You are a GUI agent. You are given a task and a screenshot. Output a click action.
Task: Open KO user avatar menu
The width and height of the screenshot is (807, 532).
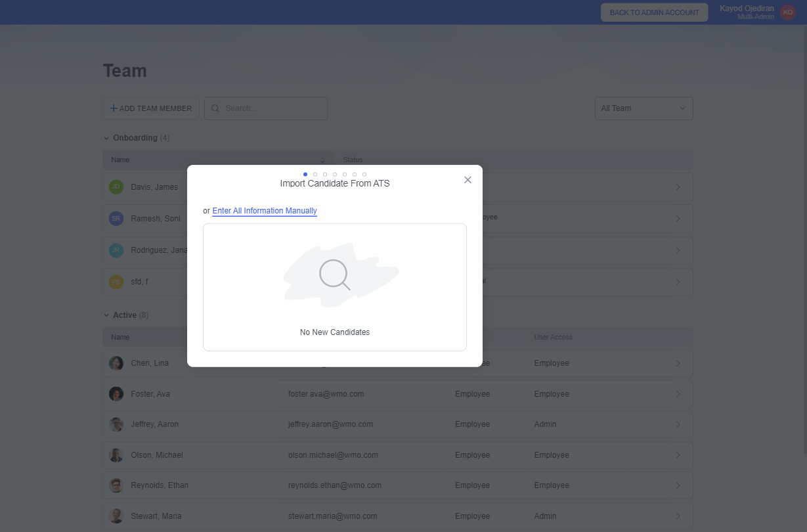coord(788,12)
